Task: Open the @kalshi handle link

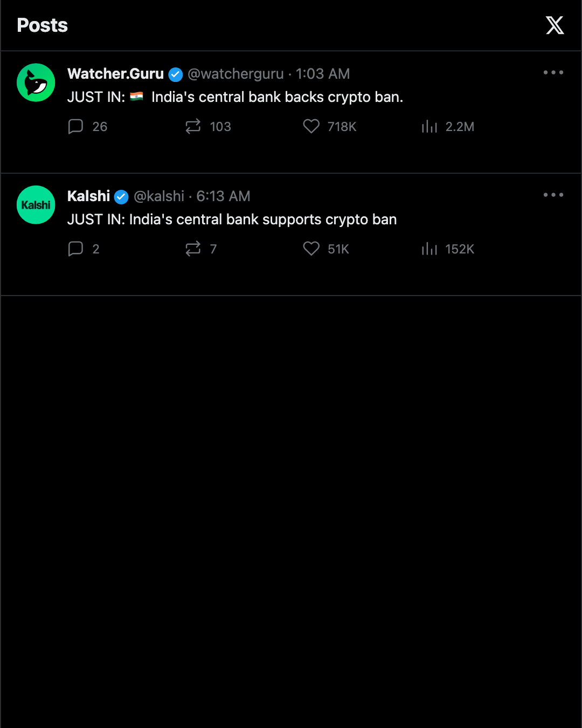Action: click(159, 196)
